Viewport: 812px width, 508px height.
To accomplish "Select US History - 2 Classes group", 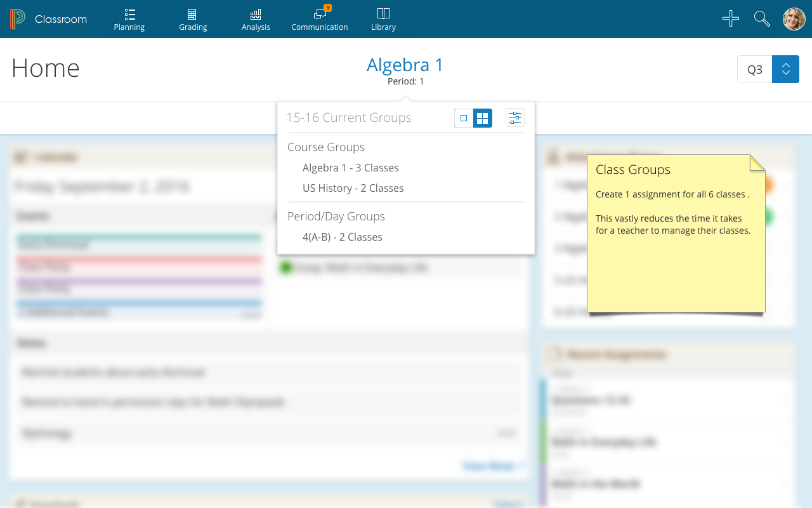I will pyautogui.click(x=353, y=188).
